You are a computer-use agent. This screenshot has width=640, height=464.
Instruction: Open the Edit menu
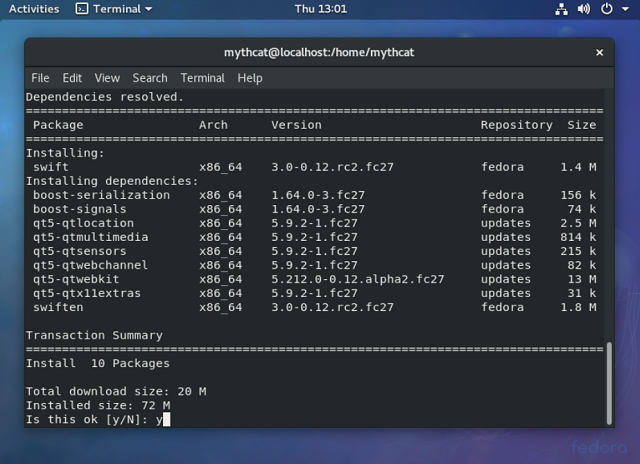pyautogui.click(x=72, y=78)
